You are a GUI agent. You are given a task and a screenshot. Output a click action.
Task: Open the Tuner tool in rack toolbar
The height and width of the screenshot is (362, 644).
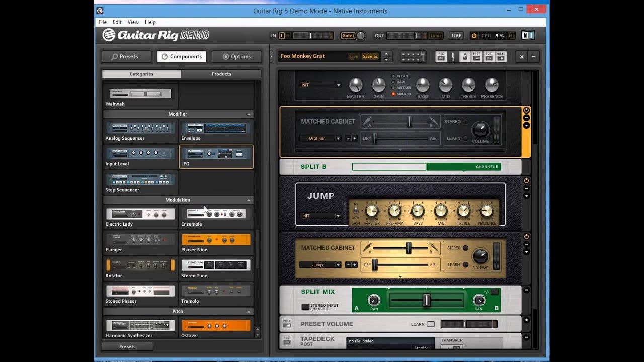[x=453, y=57]
